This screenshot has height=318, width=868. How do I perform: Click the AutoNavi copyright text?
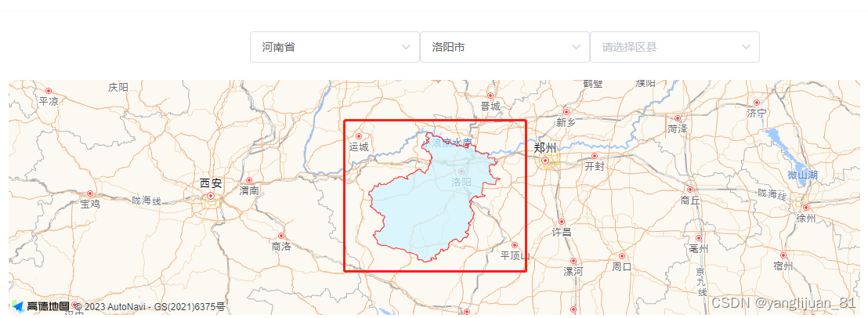[150, 306]
